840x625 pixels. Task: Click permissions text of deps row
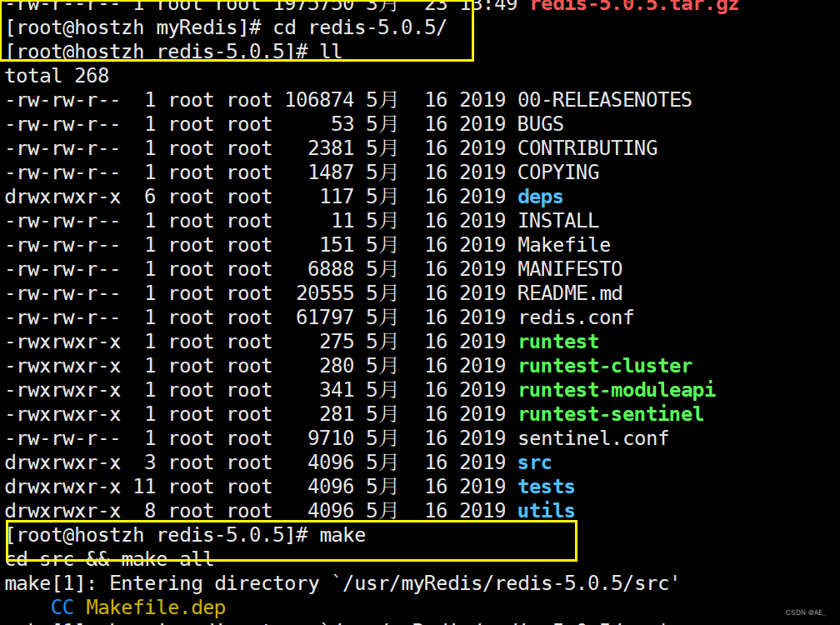pos(62,197)
